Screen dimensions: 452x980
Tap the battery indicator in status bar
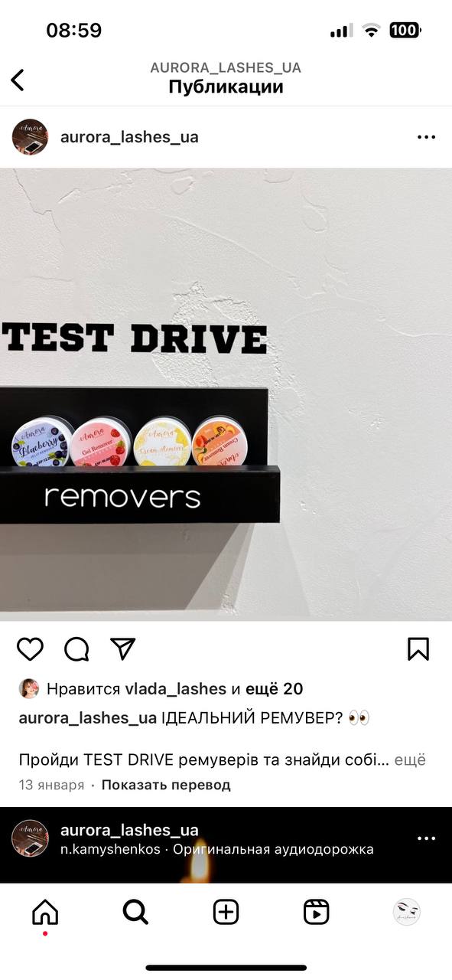click(x=405, y=31)
